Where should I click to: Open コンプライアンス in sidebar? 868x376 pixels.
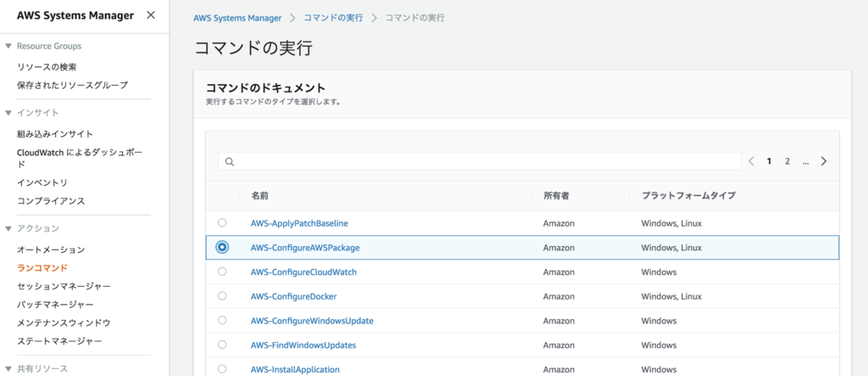[51, 201]
